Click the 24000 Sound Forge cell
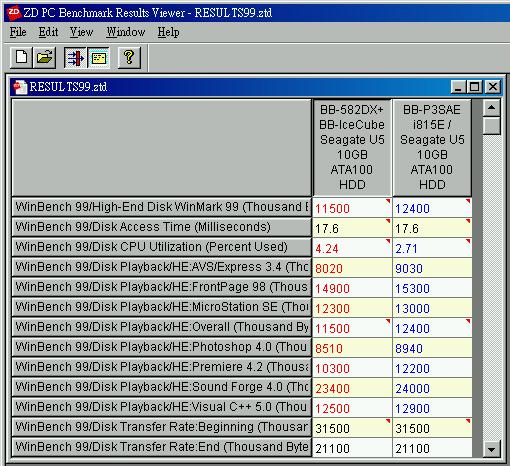The width and height of the screenshot is (510, 466). tap(432, 388)
